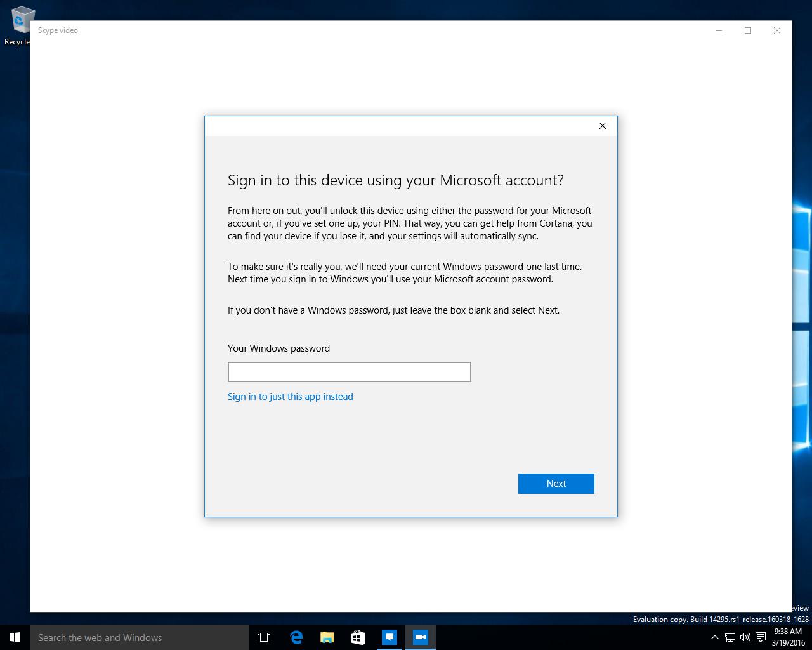Open the Action Center notifications icon

[760, 637]
